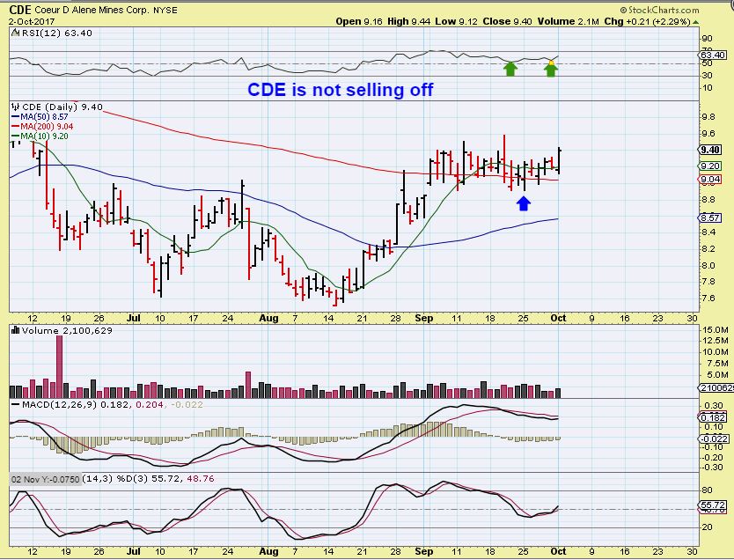The image size is (734, 560).
Task: Click the 0.182 tag on the MACD axis
Action: click(x=713, y=417)
